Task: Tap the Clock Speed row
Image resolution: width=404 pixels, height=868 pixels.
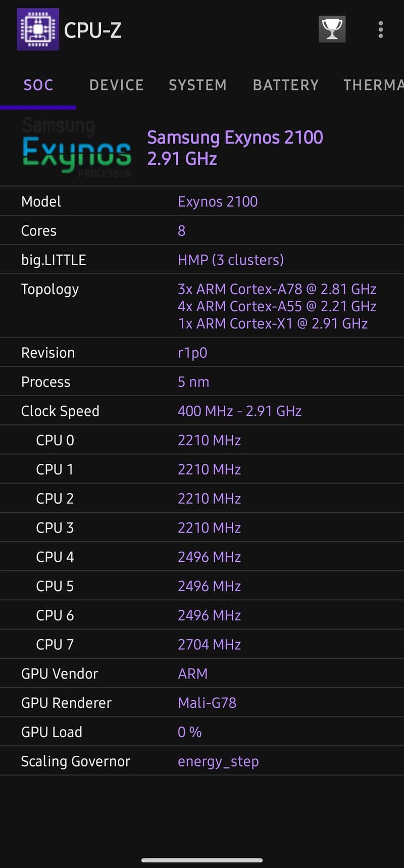Action: (202, 411)
